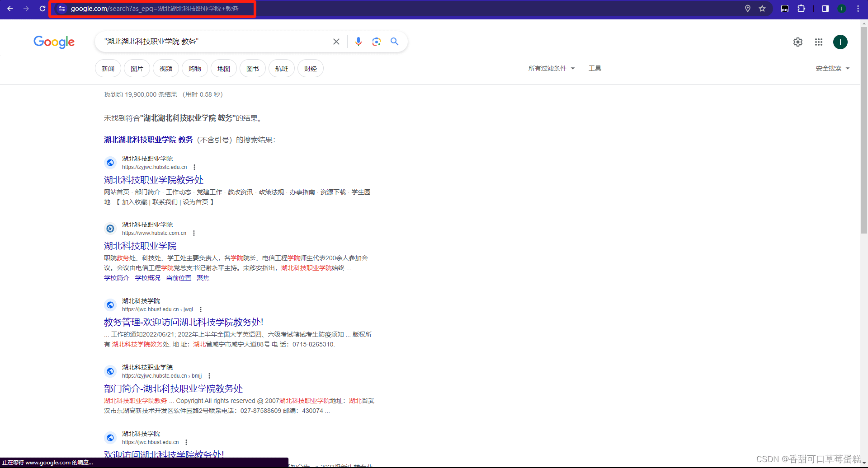
Task: Click favicon of the www.hubstc.com.cn result
Action: [x=110, y=229]
